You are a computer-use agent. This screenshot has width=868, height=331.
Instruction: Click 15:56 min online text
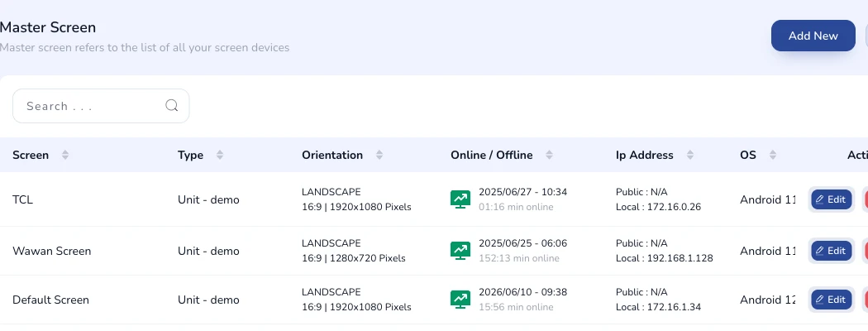click(516, 307)
